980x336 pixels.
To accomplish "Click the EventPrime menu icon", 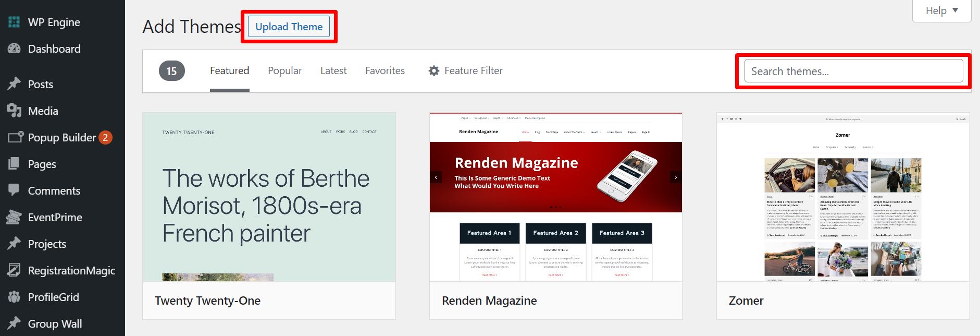I will [14, 217].
